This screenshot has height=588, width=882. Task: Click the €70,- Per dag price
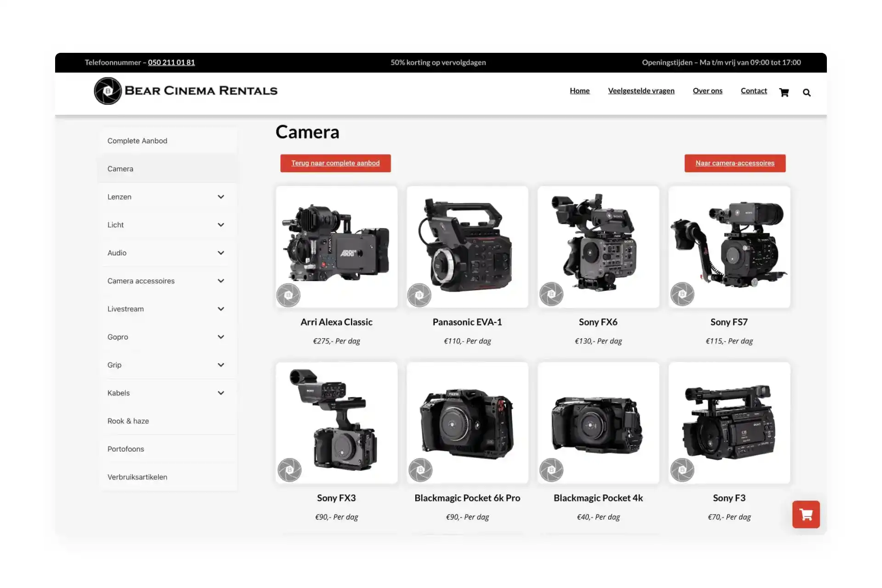729,517
